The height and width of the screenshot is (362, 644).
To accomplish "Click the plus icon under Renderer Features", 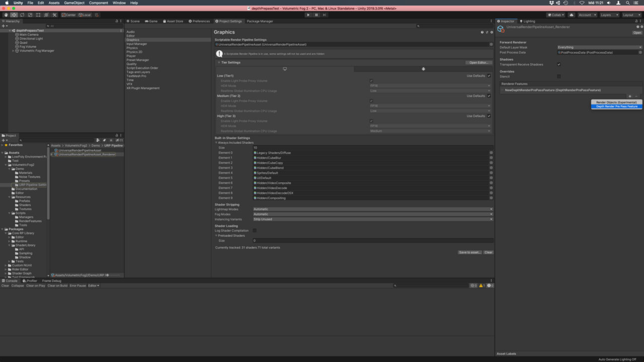I will tap(630, 96).
